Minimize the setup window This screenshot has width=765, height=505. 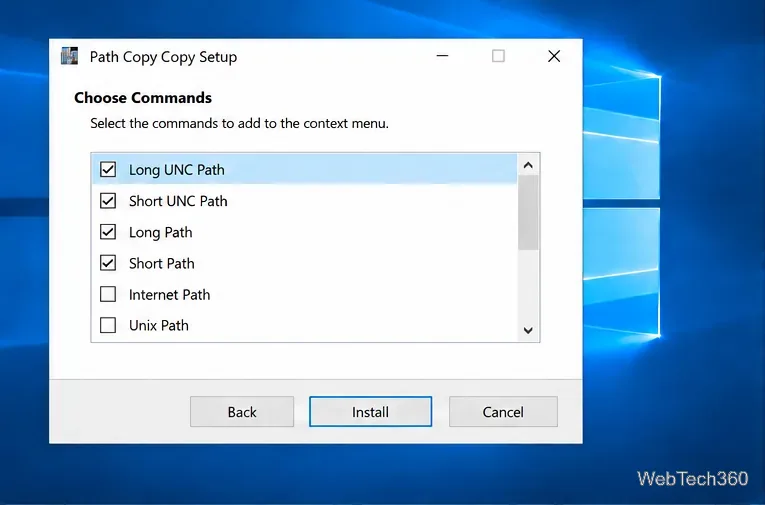click(442, 56)
